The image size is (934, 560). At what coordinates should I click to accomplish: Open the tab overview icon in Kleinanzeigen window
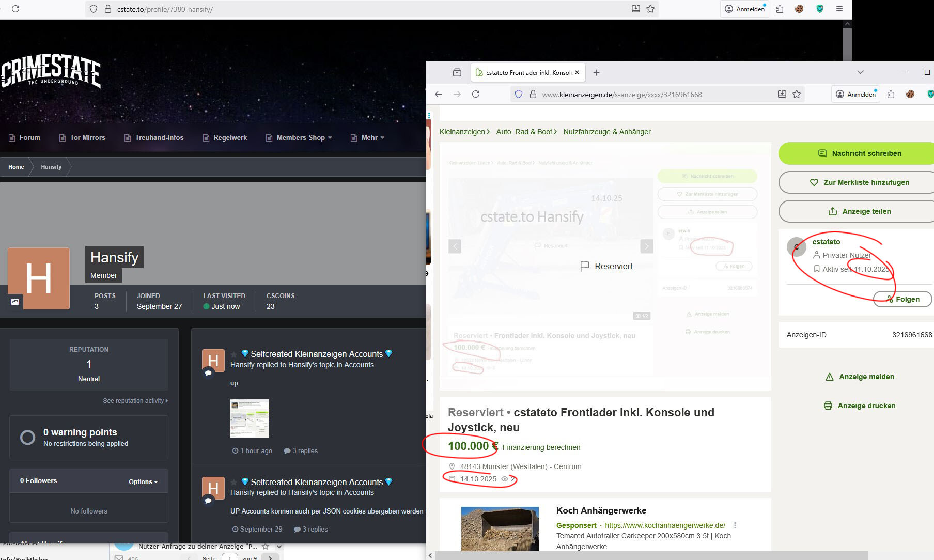(x=457, y=72)
